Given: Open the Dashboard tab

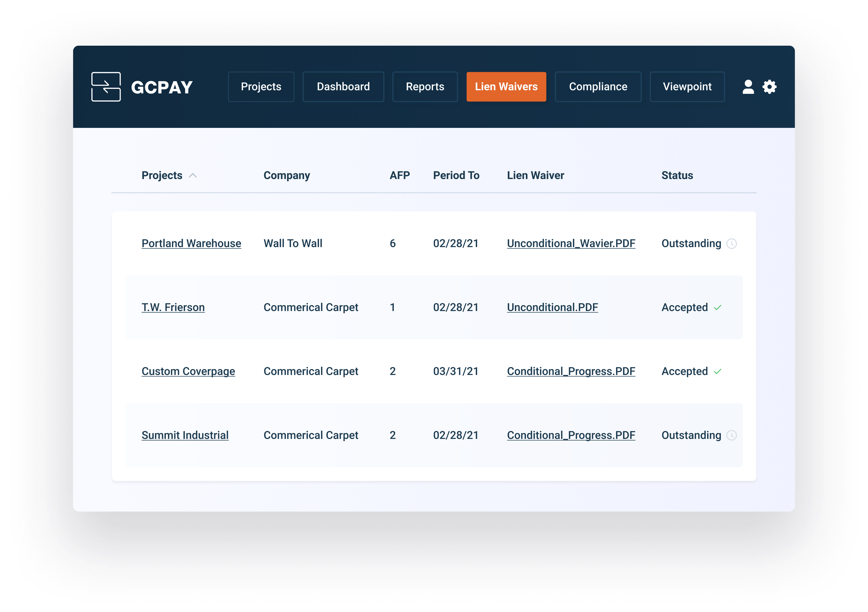Looking at the screenshot, I should pyautogui.click(x=343, y=87).
